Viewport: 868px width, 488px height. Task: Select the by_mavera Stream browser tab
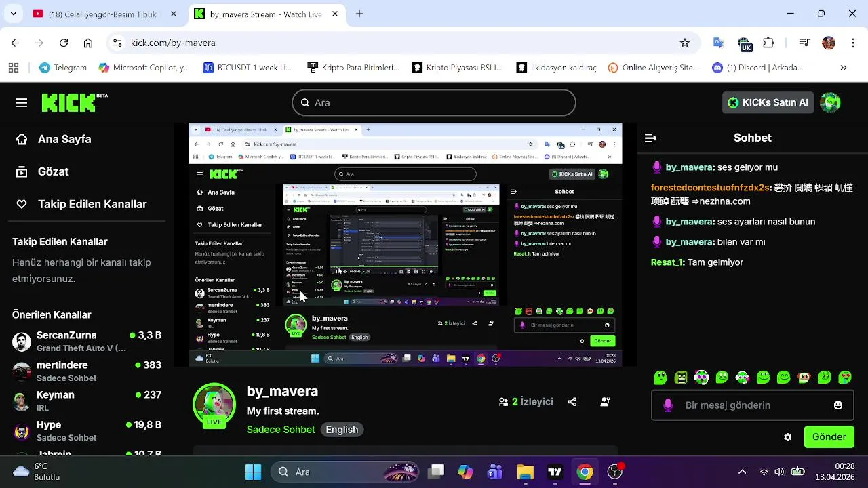coord(264,14)
